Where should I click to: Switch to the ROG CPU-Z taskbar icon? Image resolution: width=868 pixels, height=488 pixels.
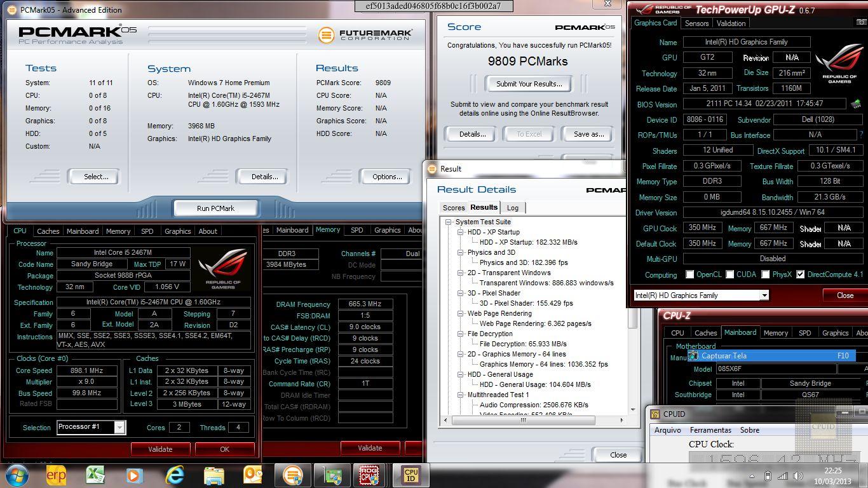point(370,475)
